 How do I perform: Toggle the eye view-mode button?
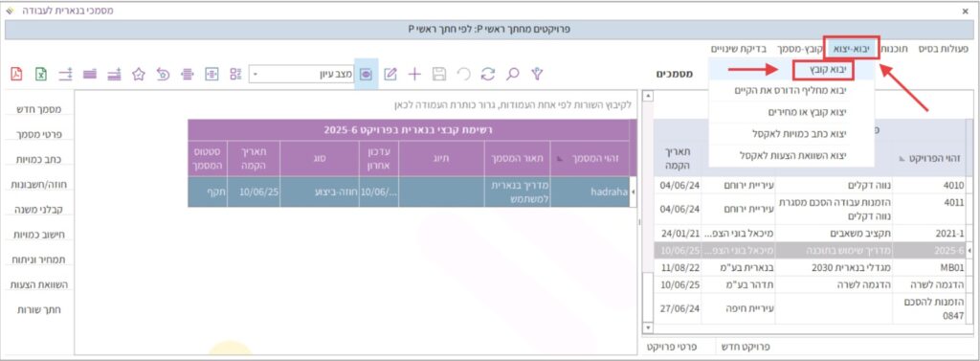point(367,74)
